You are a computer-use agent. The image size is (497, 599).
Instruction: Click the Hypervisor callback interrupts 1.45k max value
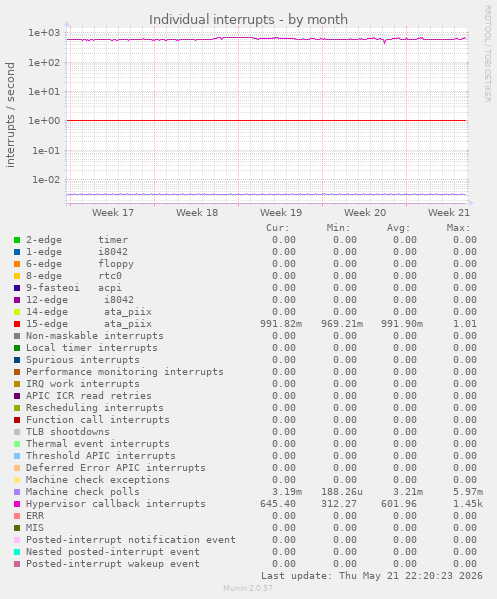coord(468,504)
